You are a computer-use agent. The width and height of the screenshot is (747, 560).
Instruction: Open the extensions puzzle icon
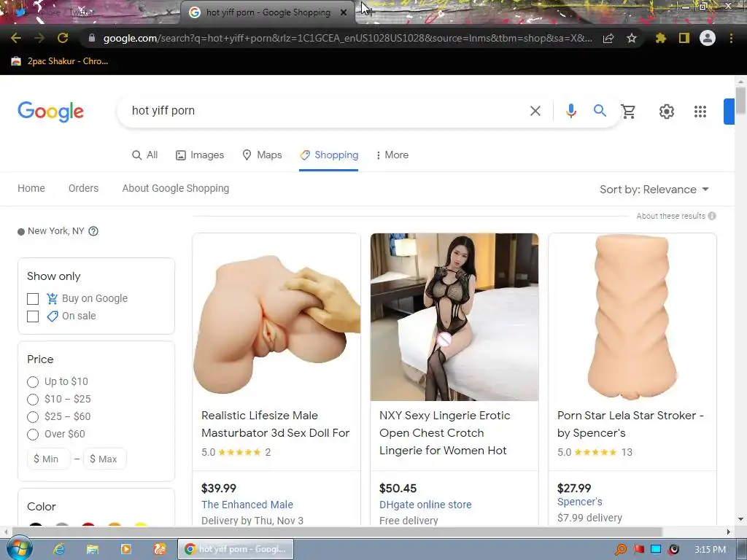click(x=660, y=38)
